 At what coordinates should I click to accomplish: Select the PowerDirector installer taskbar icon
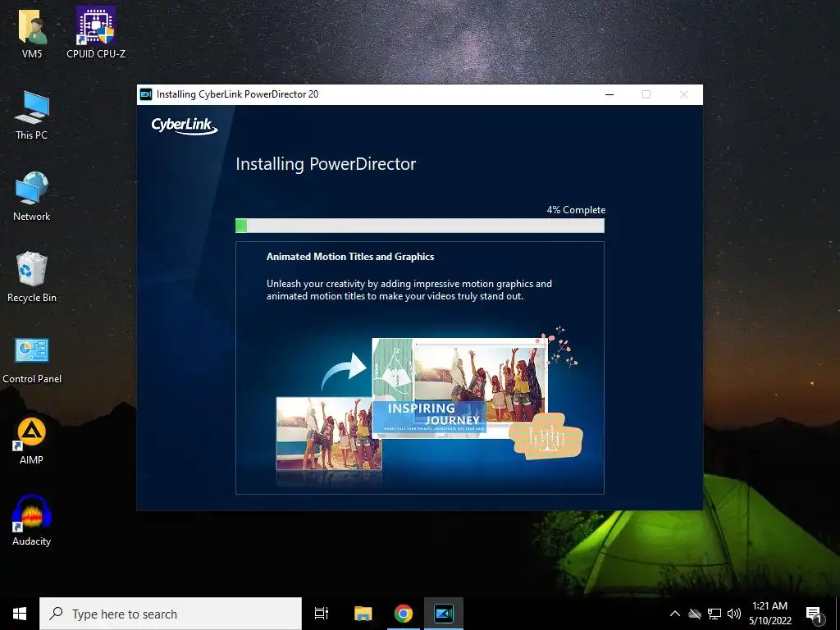(x=444, y=614)
